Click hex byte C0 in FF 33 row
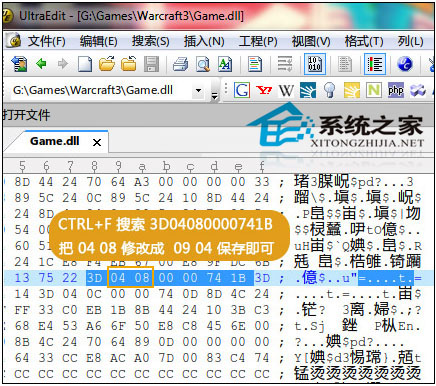 tap(70, 310)
